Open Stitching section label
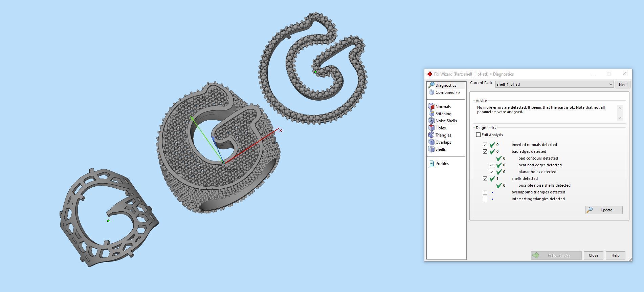The height and width of the screenshot is (292, 644). click(443, 114)
